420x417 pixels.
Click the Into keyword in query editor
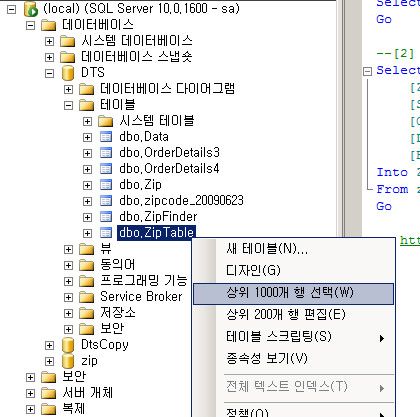click(x=392, y=173)
